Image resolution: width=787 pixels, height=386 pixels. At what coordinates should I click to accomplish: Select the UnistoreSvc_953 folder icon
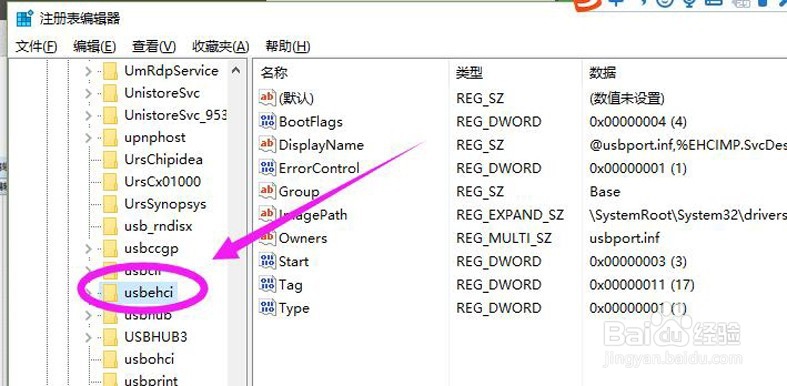click(x=110, y=115)
